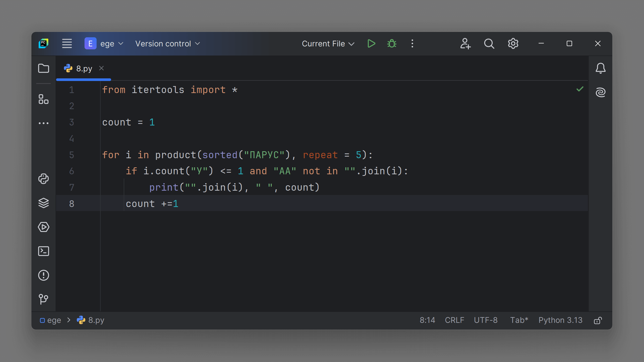
Task: Expand the Current File run configuration
Action: point(328,43)
